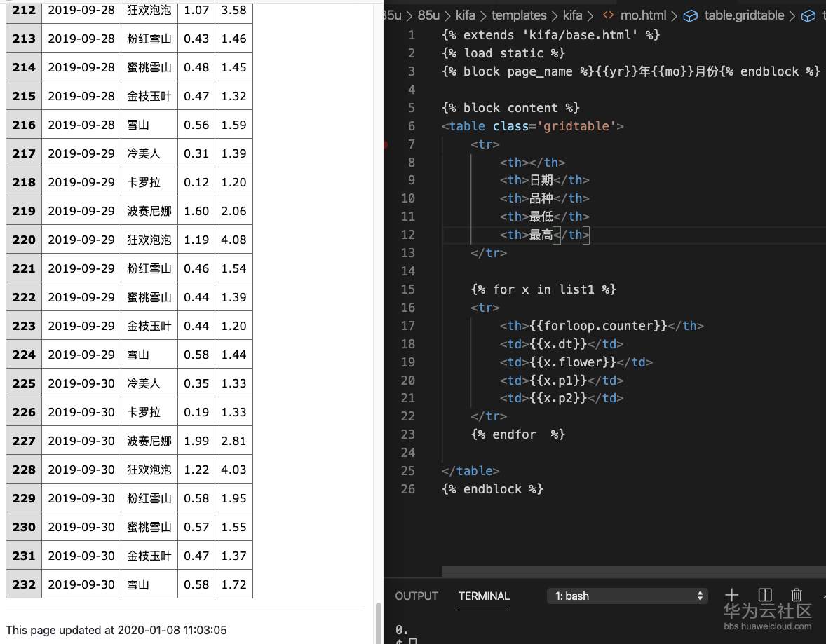The image size is (826, 644).
Task: Click the <th>日期</th> code line
Action: [x=545, y=180]
